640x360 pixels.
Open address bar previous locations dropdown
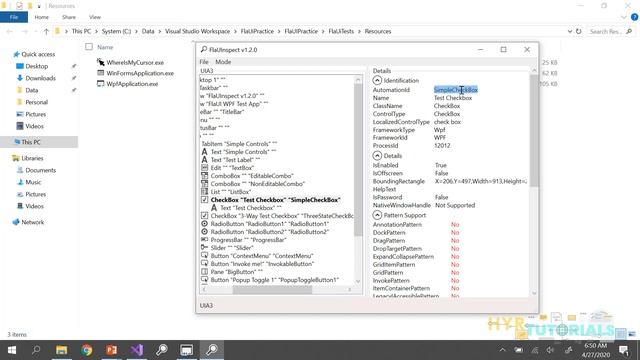570,31
